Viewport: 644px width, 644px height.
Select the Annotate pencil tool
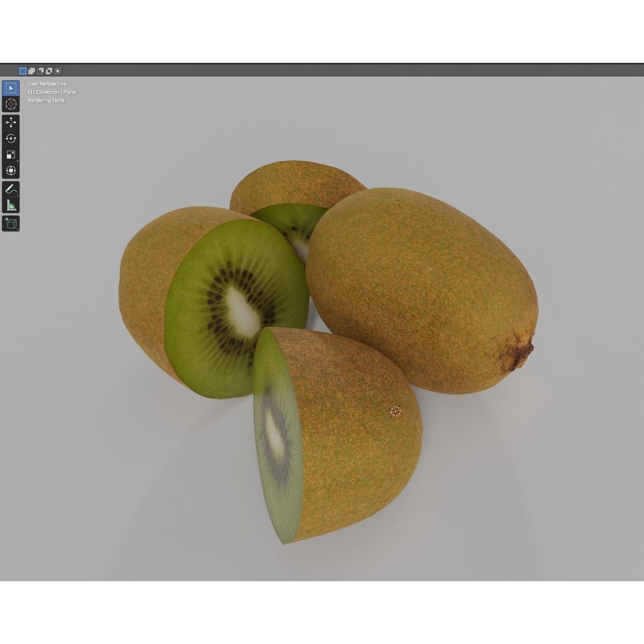[11, 189]
